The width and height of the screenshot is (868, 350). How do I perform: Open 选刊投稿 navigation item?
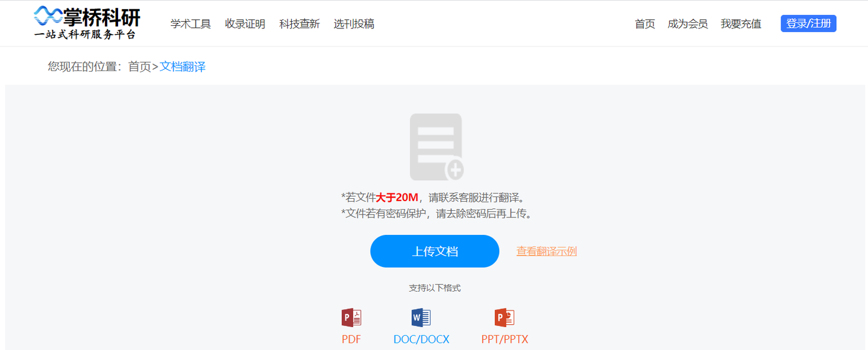click(354, 24)
